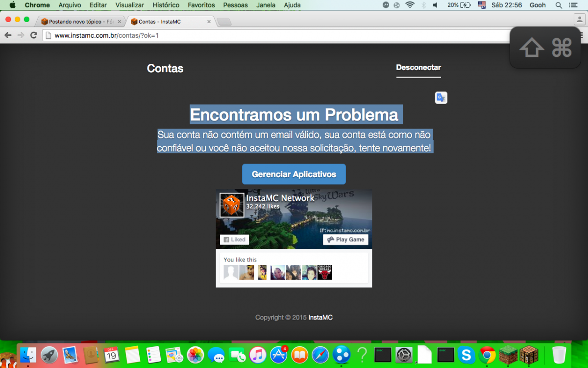
Task: Reload the page with the refresh icon
Action: pyautogui.click(x=34, y=35)
